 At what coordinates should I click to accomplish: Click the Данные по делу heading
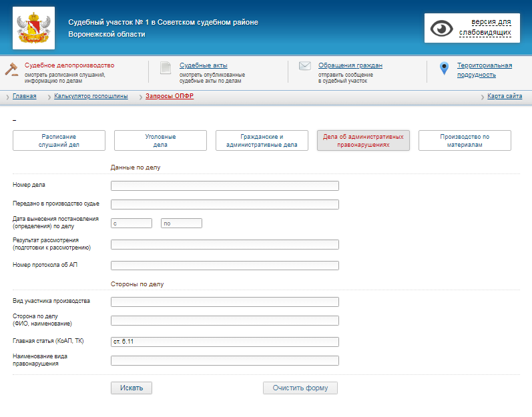coord(136,167)
